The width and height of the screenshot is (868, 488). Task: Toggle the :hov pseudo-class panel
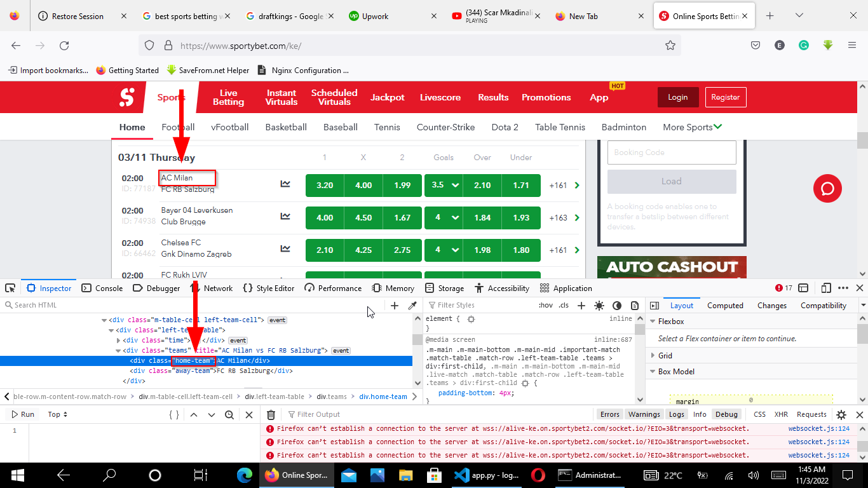(x=545, y=306)
